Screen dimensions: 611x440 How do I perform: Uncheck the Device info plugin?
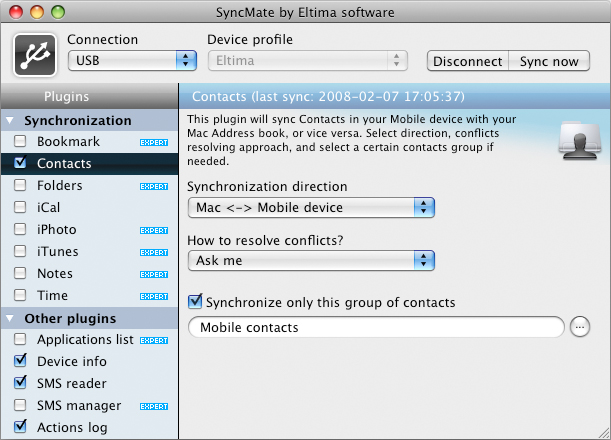20,362
